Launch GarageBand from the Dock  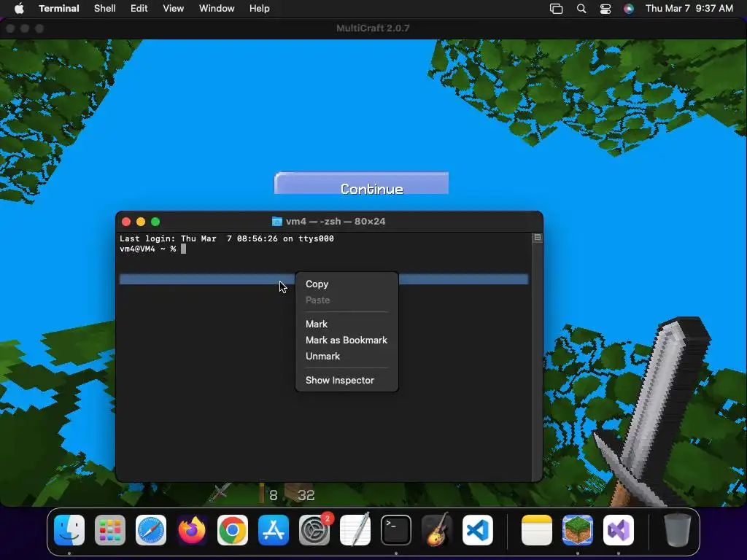(436, 530)
